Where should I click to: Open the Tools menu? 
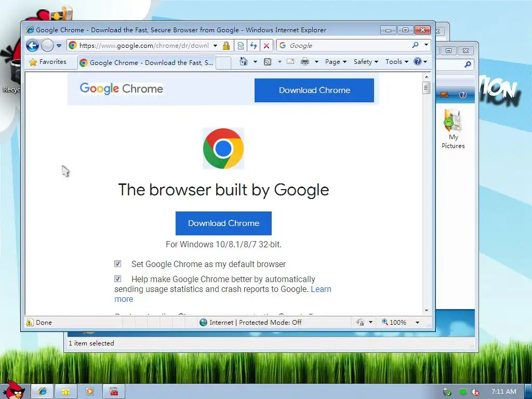pyautogui.click(x=396, y=62)
